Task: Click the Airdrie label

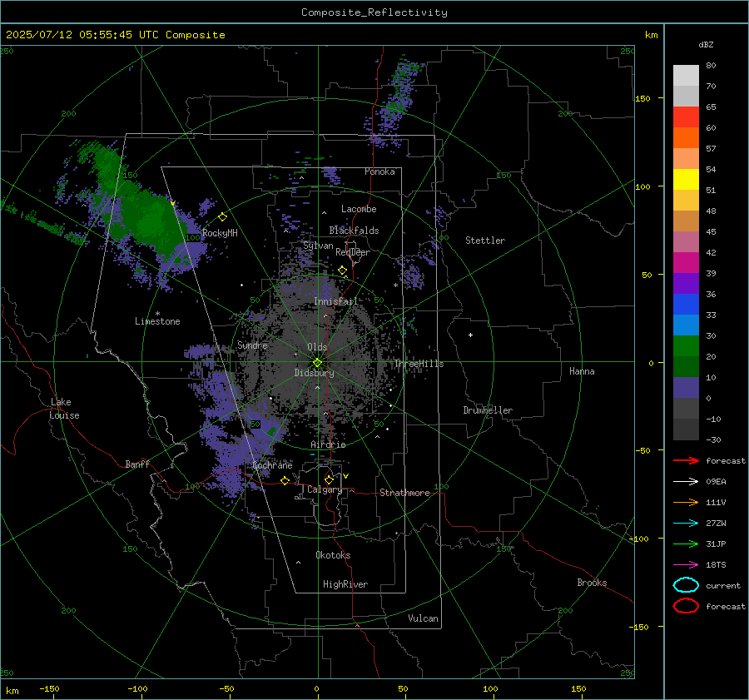Action: 328,444
